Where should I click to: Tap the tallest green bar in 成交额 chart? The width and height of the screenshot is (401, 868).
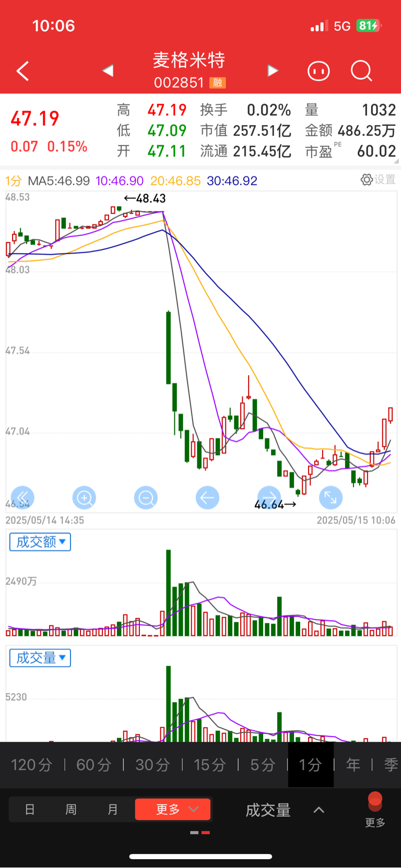(x=168, y=592)
